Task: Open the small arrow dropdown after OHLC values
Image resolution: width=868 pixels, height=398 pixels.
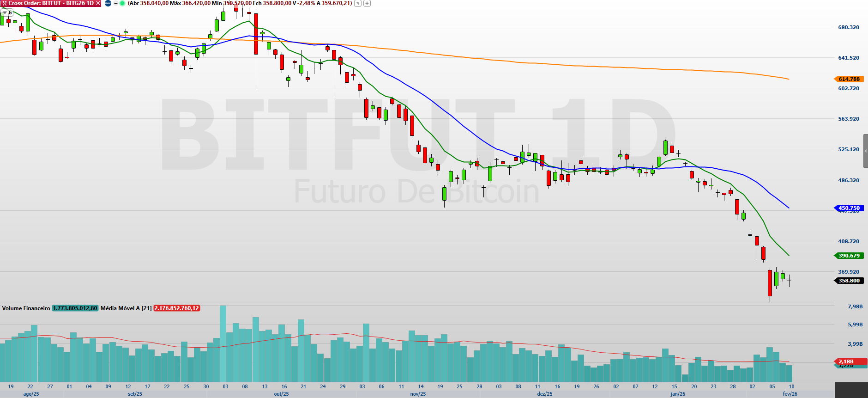Action: click(x=358, y=3)
